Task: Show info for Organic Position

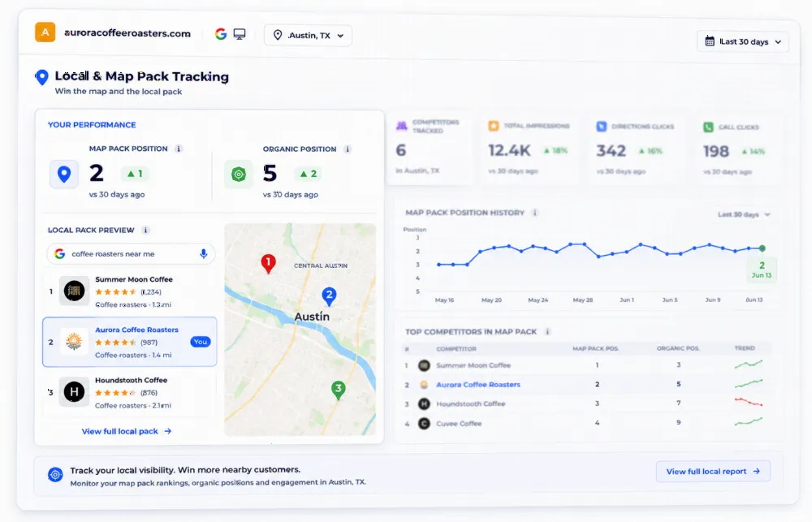Action: click(348, 149)
